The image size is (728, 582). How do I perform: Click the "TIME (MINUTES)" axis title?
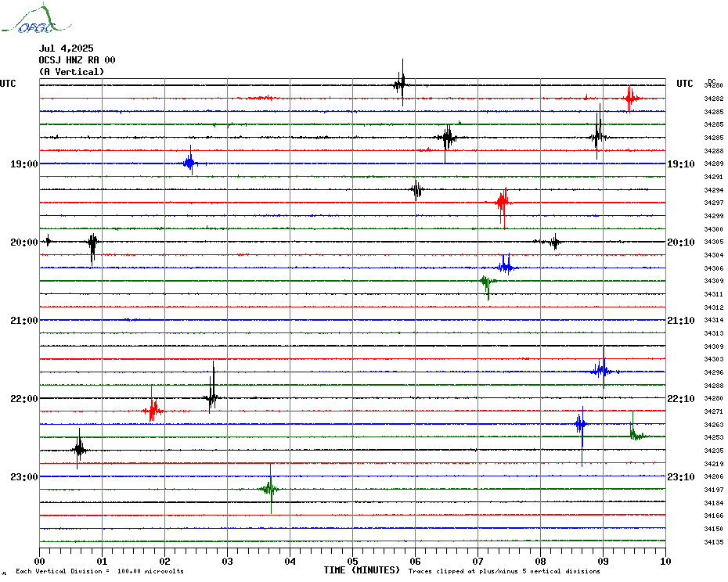(x=362, y=570)
